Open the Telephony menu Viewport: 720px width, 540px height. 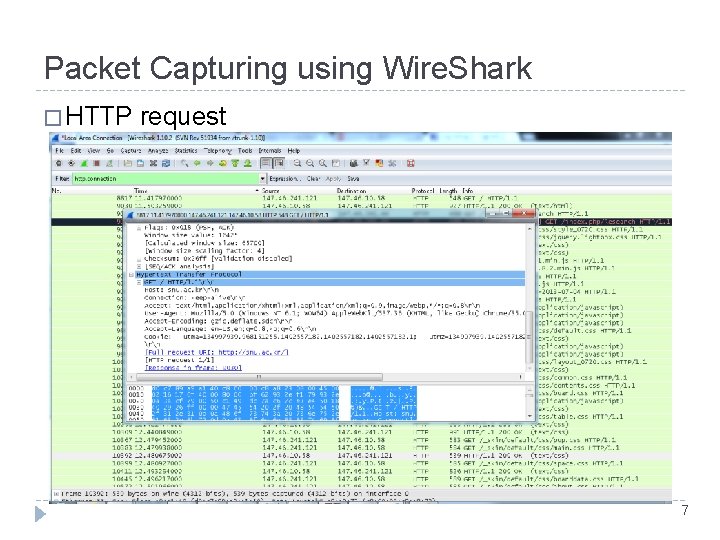pos(218,151)
